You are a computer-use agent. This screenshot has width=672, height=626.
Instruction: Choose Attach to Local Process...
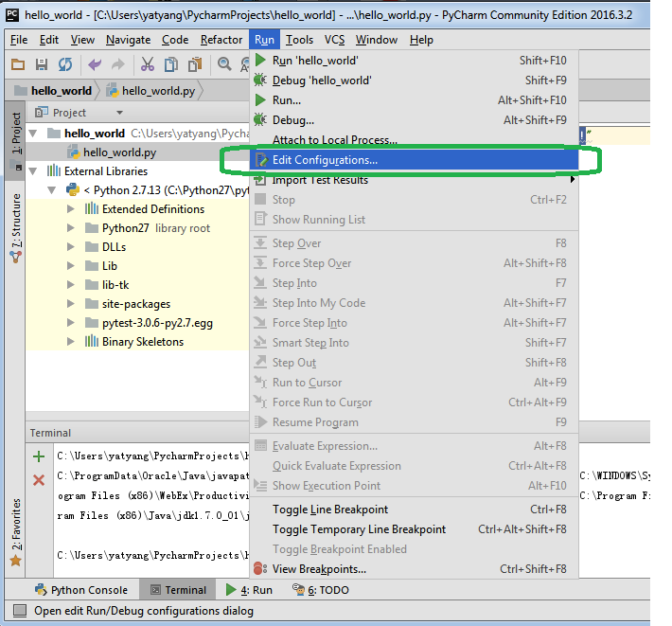pos(414,140)
